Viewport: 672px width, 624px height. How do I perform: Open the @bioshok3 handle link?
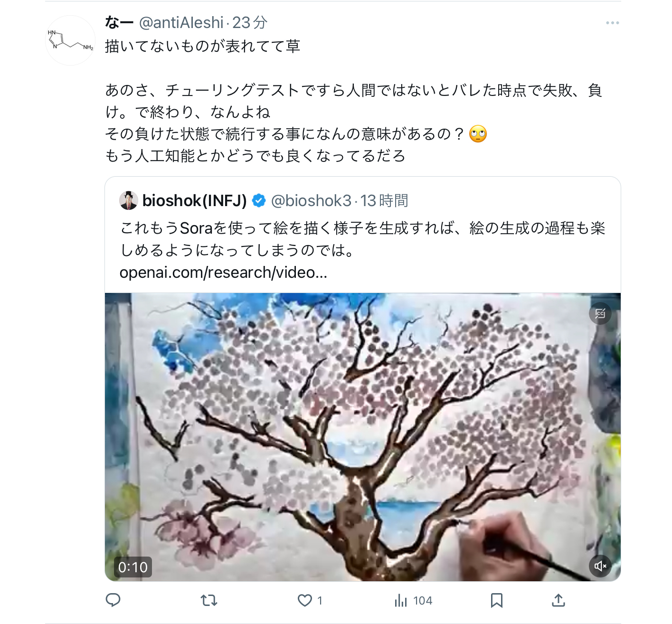(x=311, y=200)
